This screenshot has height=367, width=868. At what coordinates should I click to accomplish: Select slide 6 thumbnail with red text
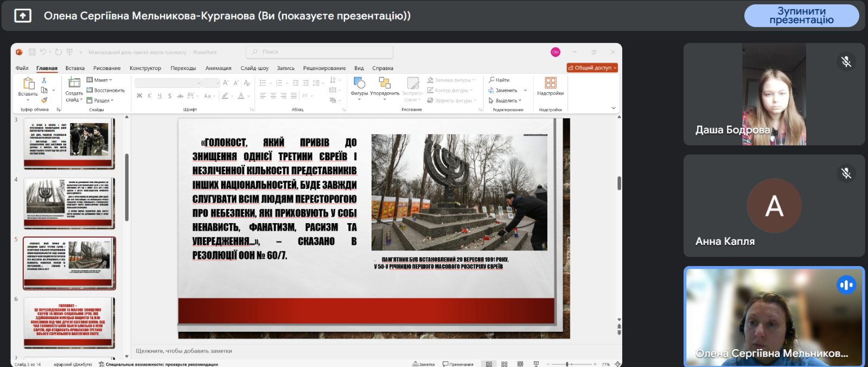[69, 322]
